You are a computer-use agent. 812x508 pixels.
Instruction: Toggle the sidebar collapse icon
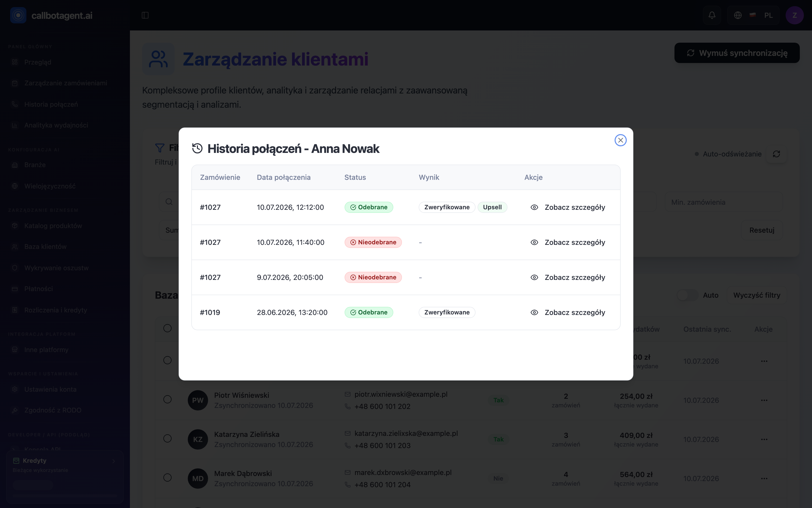tap(145, 15)
